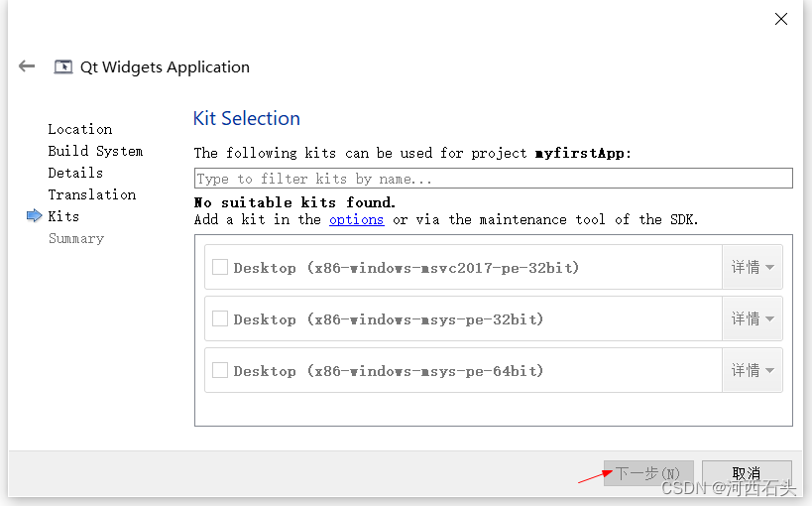
Task: Check the Desktop msys-pe-32bit kit checkbox
Action: click(x=220, y=318)
